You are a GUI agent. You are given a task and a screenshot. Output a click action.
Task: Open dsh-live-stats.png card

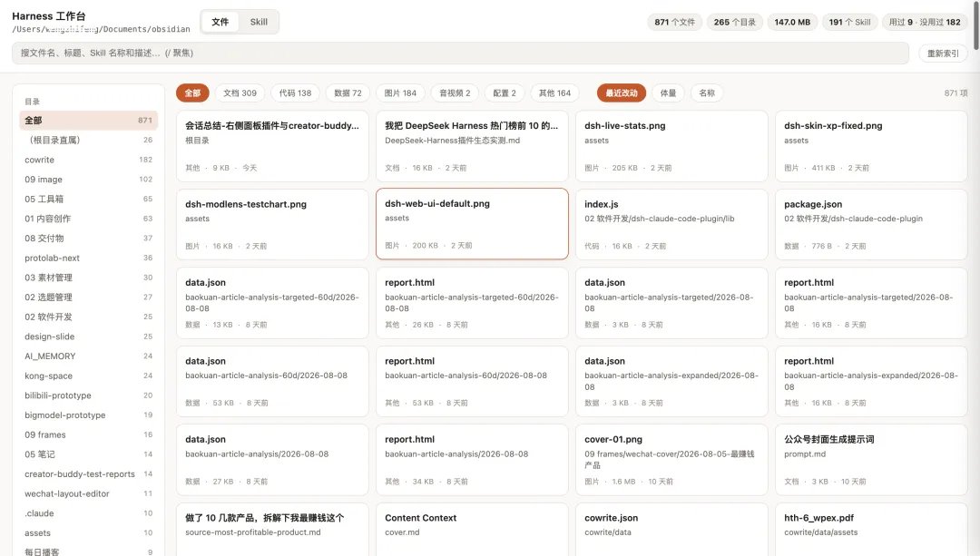pos(671,146)
